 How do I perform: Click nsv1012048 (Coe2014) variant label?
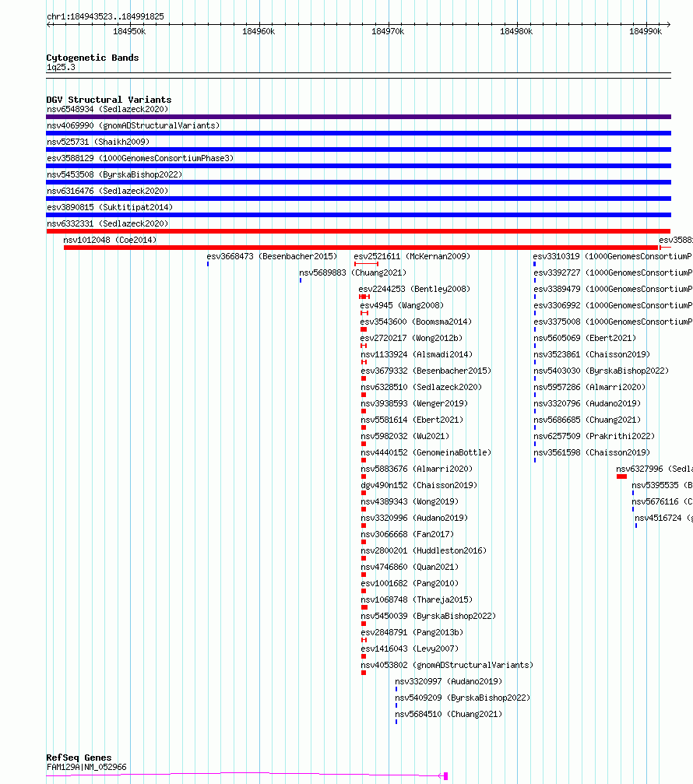[110, 240]
